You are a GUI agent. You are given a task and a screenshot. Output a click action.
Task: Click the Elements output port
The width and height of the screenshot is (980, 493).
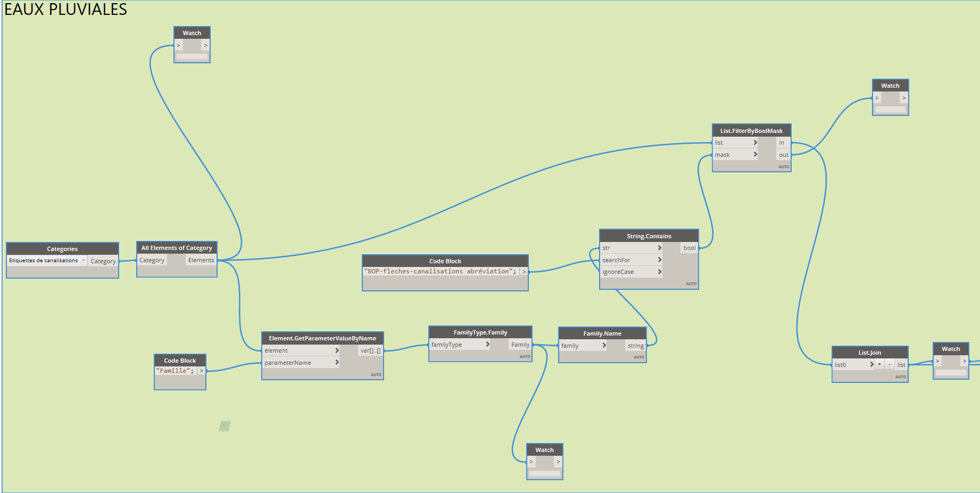coord(201,260)
